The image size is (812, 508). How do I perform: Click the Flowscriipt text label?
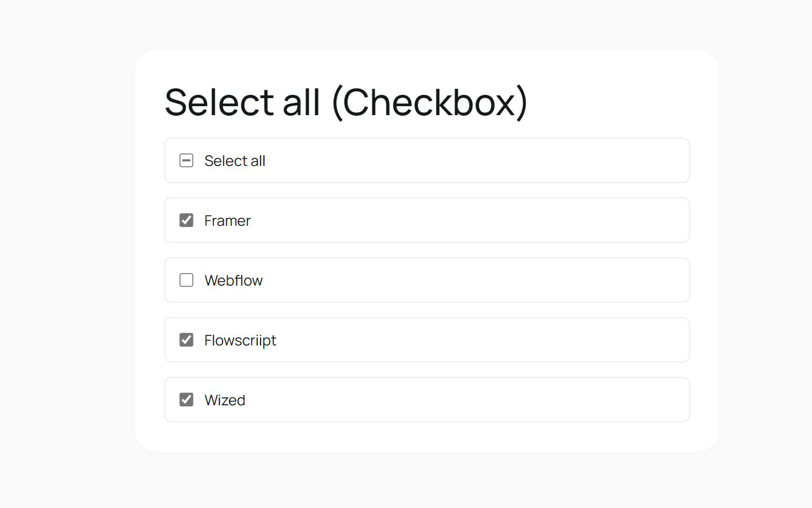click(240, 340)
